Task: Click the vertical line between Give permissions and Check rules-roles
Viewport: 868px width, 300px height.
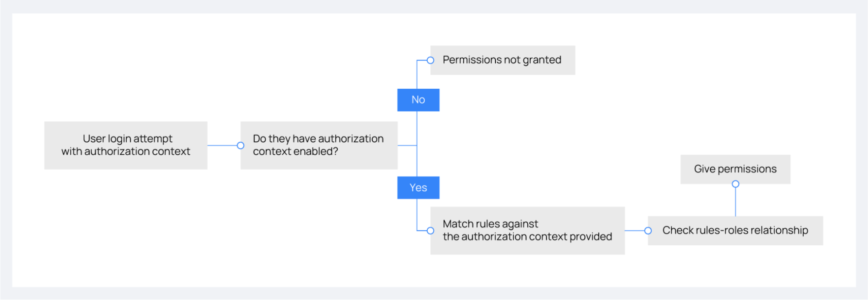Action: [735, 202]
